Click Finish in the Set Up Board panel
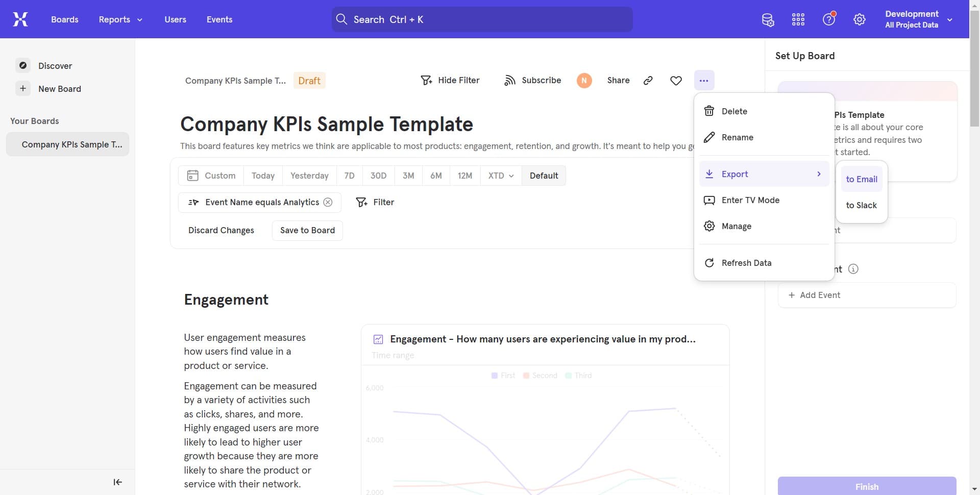980x495 pixels. (866, 486)
